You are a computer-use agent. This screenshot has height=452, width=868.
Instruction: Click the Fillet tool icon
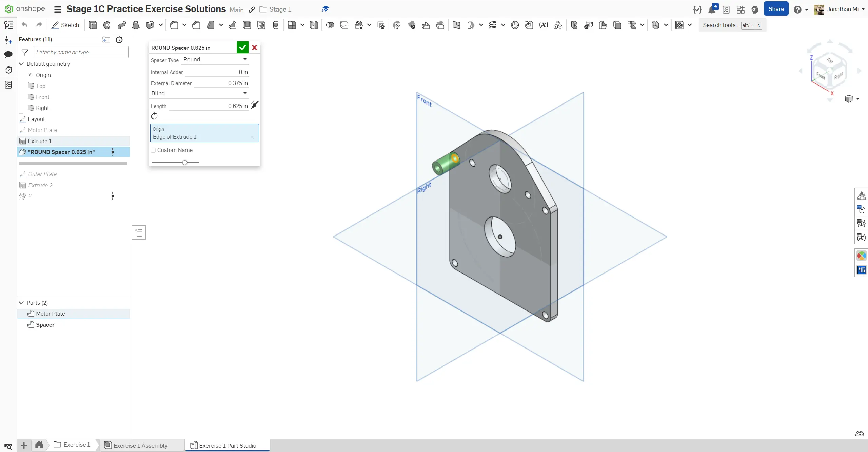174,25
